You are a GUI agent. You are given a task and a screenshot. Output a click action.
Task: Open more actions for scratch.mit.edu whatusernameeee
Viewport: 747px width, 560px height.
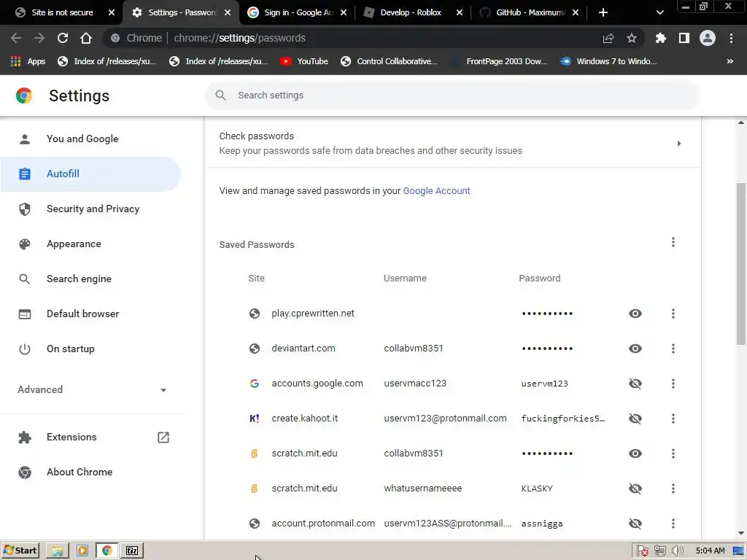[x=673, y=489]
